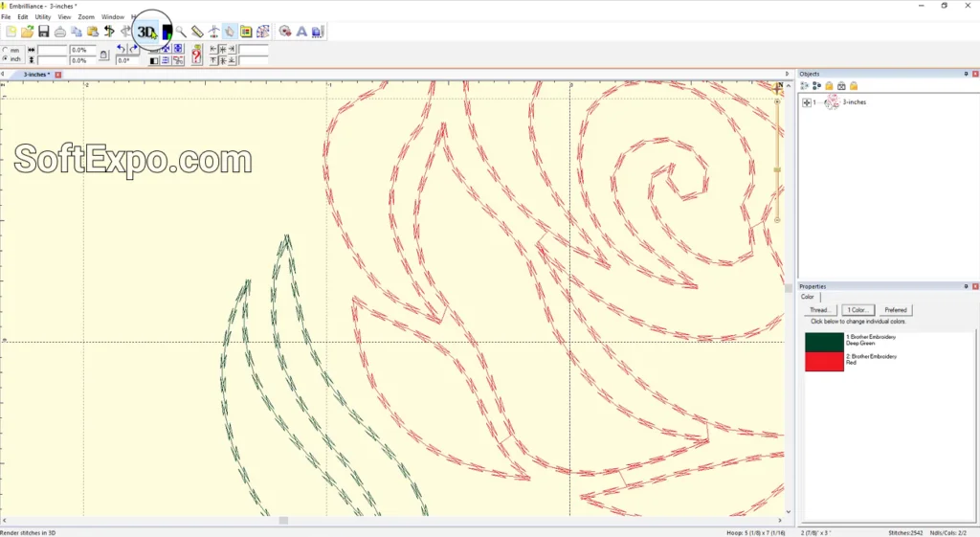This screenshot has height=537, width=980.
Task: Select the hand pan tool
Action: tap(230, 32)
